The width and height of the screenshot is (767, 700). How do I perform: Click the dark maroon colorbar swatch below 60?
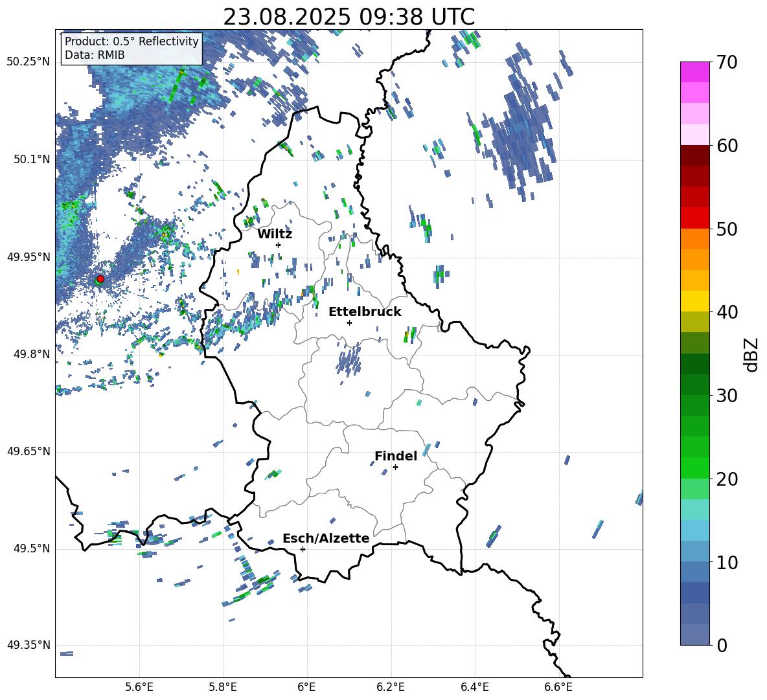tap(694, 155)
